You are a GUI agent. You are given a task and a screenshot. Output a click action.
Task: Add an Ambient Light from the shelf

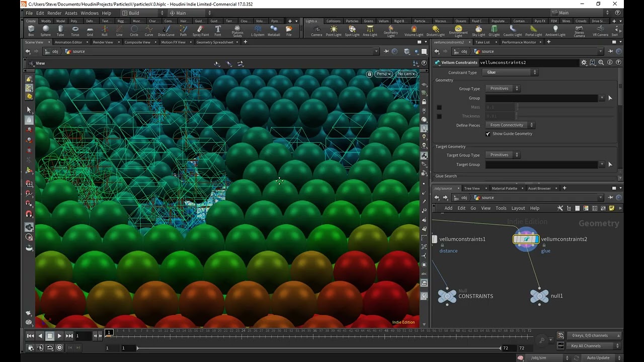pos(555,31)
